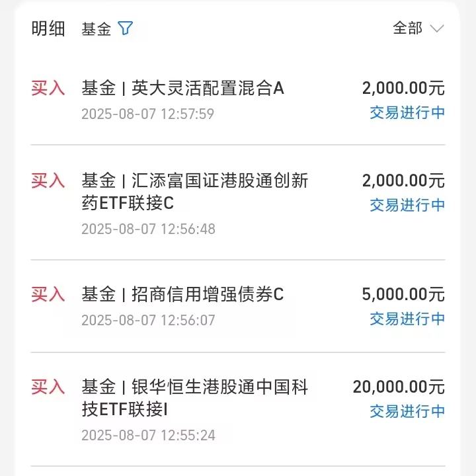This screenshot has width=476, height=476.
Task: Open the funnel filter icon
Action: (125, 28)
